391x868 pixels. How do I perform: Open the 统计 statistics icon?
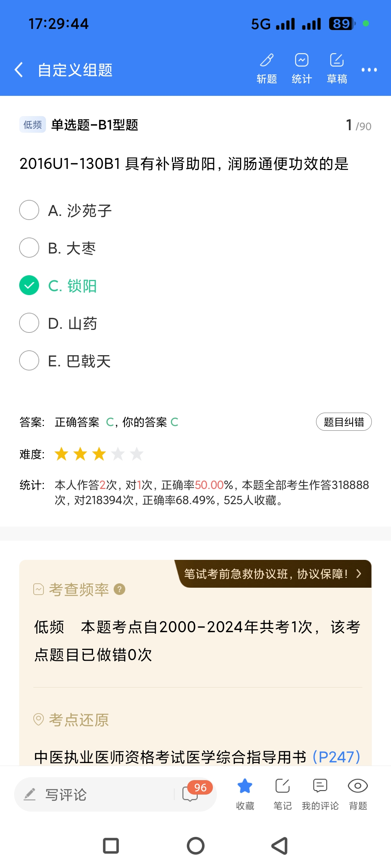(x=302, y=68)
